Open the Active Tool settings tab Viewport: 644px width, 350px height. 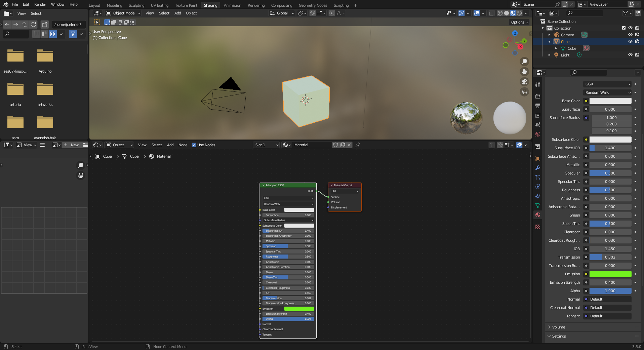(x=538, y=84)
